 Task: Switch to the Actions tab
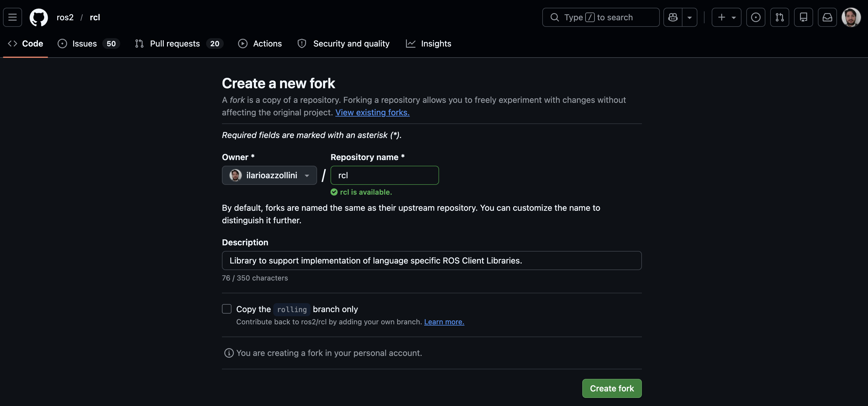tap(260, 44)
